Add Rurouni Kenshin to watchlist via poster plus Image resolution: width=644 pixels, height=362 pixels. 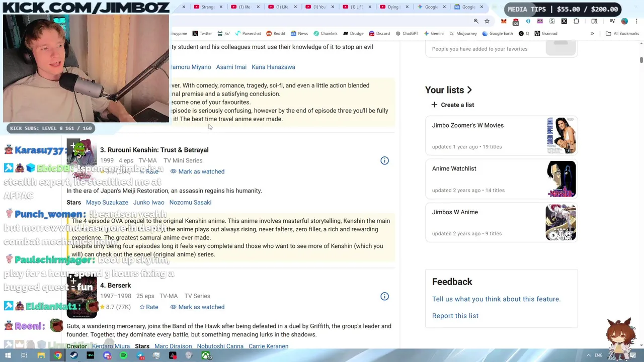click(73, 146)
